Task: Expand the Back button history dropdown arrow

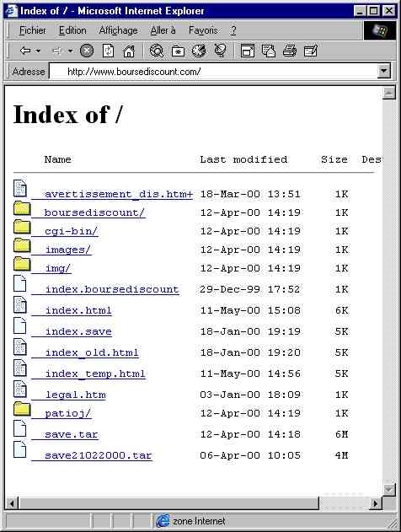Action: [x=38, y=51]
